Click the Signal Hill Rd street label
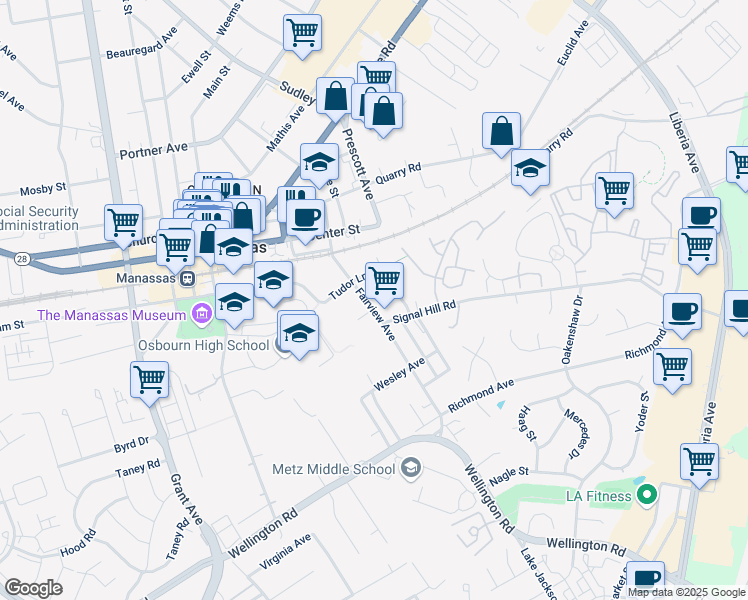The height and width of the screenshot is (600, 748). [424, 312]
